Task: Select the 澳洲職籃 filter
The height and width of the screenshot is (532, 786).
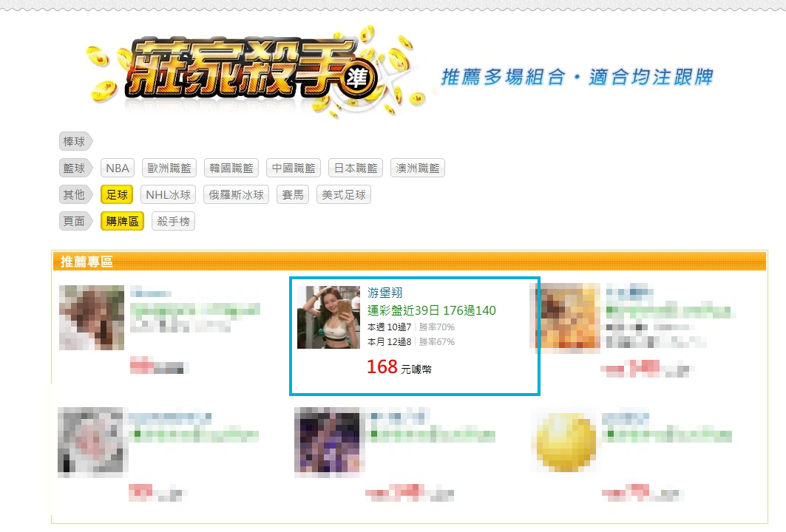Action: tap(418, 168)
